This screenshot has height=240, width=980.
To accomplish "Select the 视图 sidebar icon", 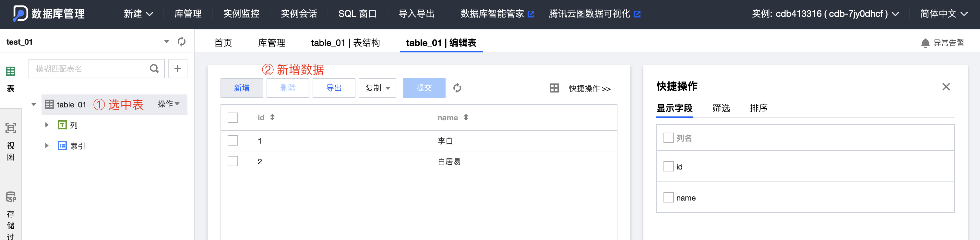I will point(11,128).
